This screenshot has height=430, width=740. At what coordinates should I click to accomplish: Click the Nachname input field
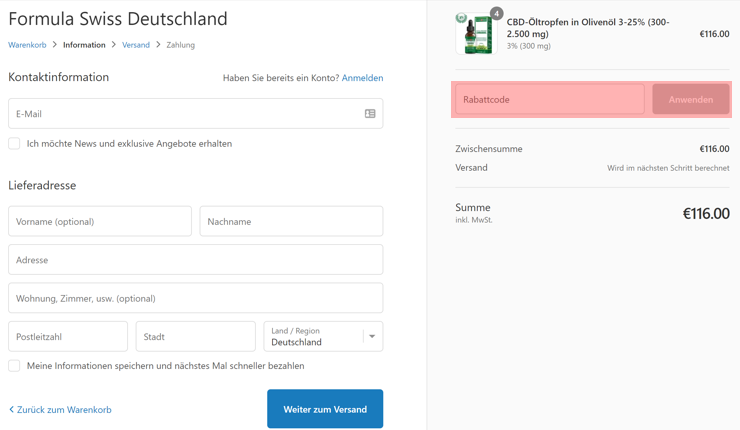tap(291, 222)
